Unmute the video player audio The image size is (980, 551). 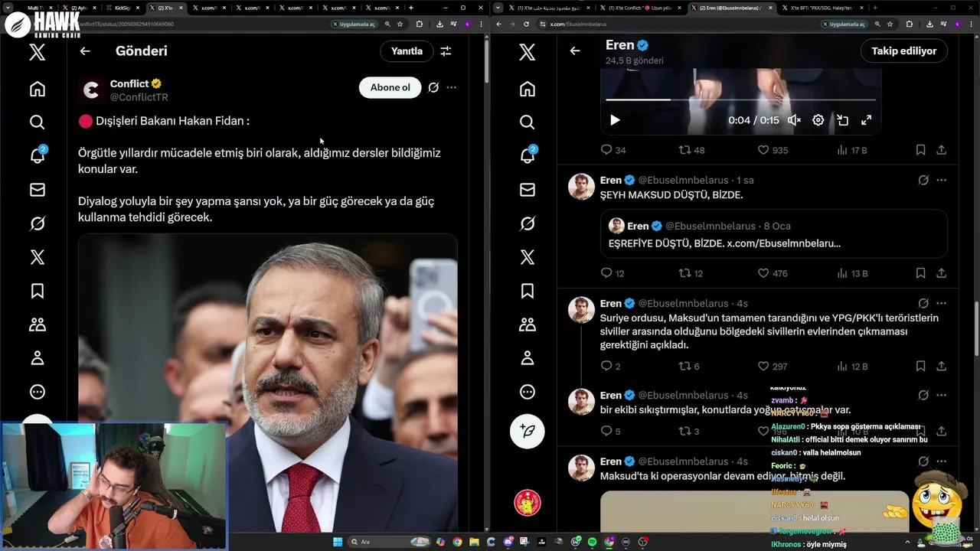[x=794, y=120]
